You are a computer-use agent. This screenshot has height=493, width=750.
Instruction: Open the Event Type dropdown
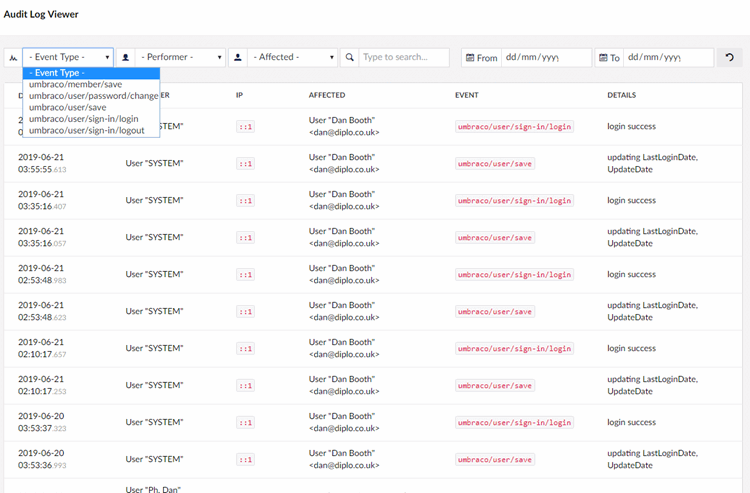click(68, 57)
